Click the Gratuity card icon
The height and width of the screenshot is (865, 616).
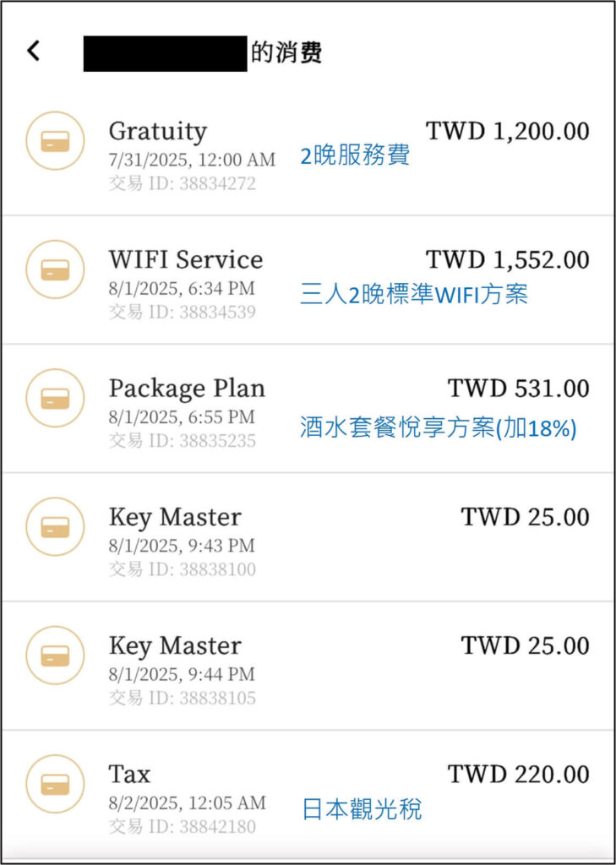click(56, 140)
